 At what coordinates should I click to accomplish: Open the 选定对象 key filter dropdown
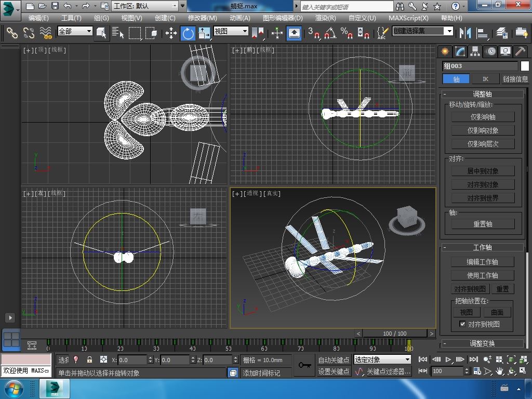pos(382,360)
